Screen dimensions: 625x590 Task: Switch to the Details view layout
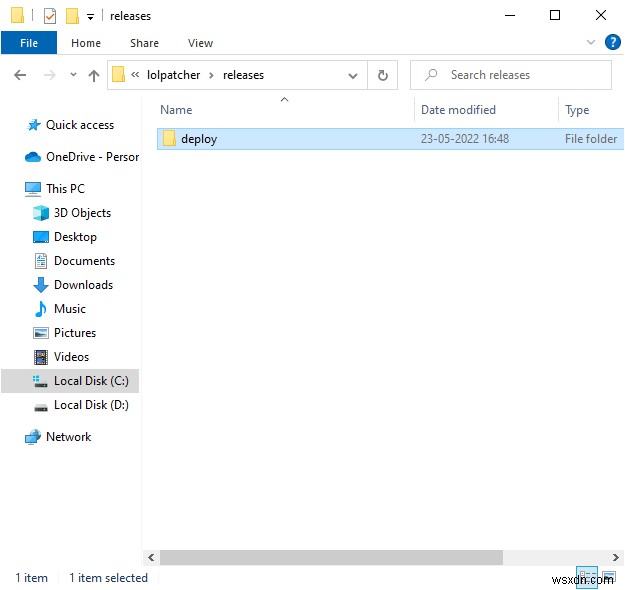click(x=588, y=578)
